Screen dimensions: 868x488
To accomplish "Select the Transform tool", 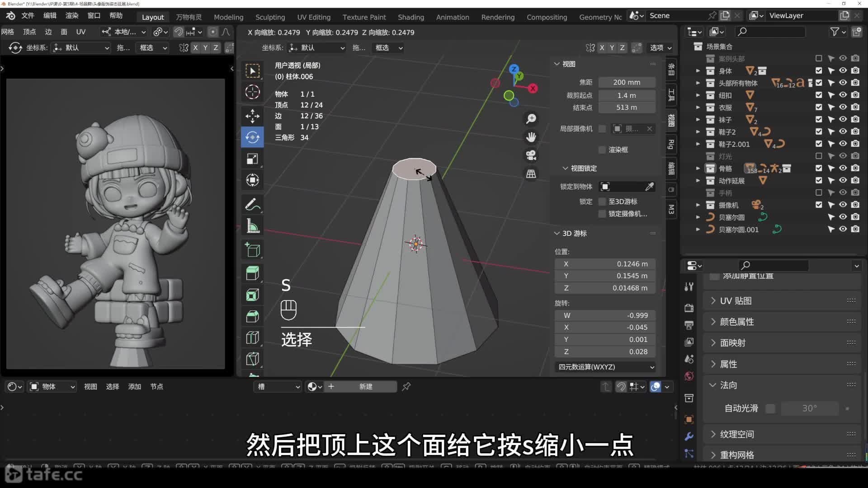I will click(252, 180).
